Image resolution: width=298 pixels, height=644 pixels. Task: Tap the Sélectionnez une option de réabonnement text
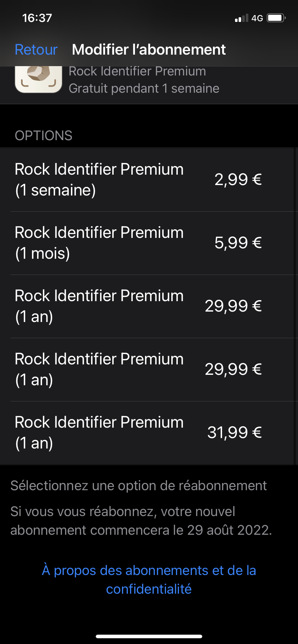139,486
